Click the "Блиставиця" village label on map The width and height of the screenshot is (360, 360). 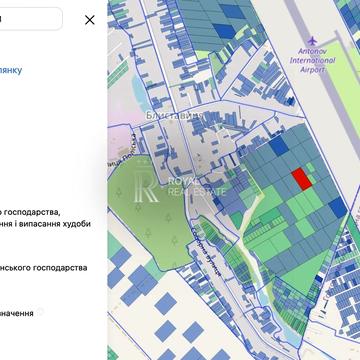pos(174,115)
